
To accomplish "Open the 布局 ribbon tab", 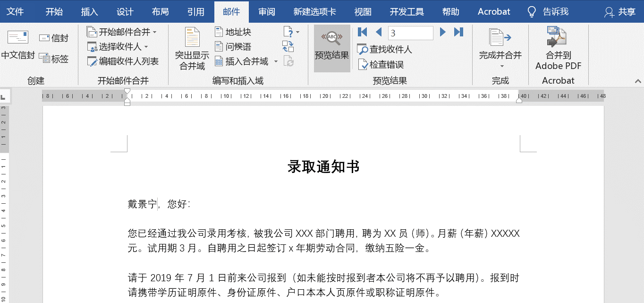I will (160, 12).
